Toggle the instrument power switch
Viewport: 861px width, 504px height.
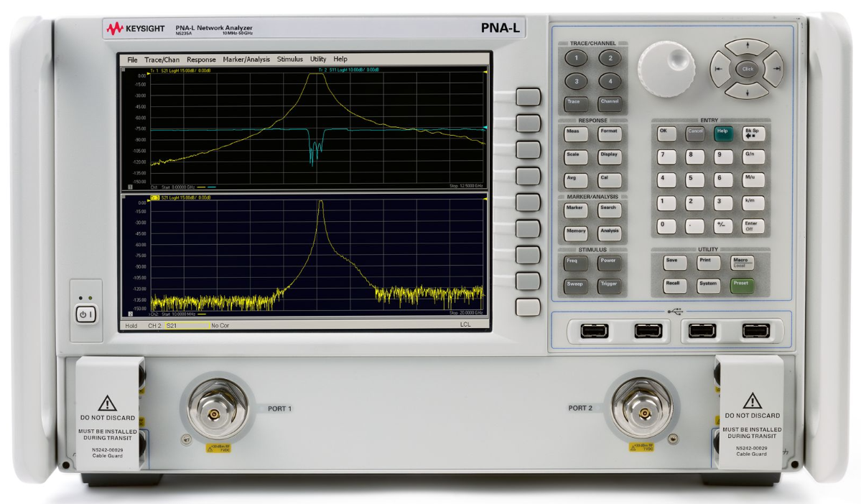85,314
